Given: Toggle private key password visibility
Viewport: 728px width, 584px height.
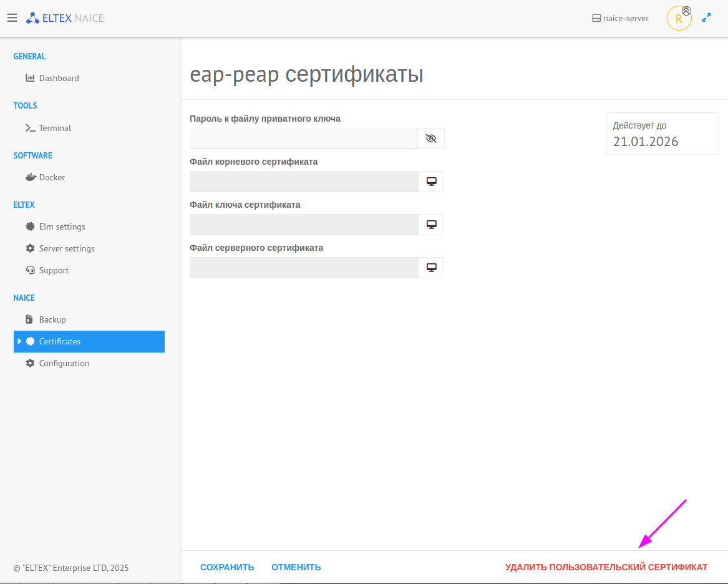Looking at the screenshot, I should (431, 139).
